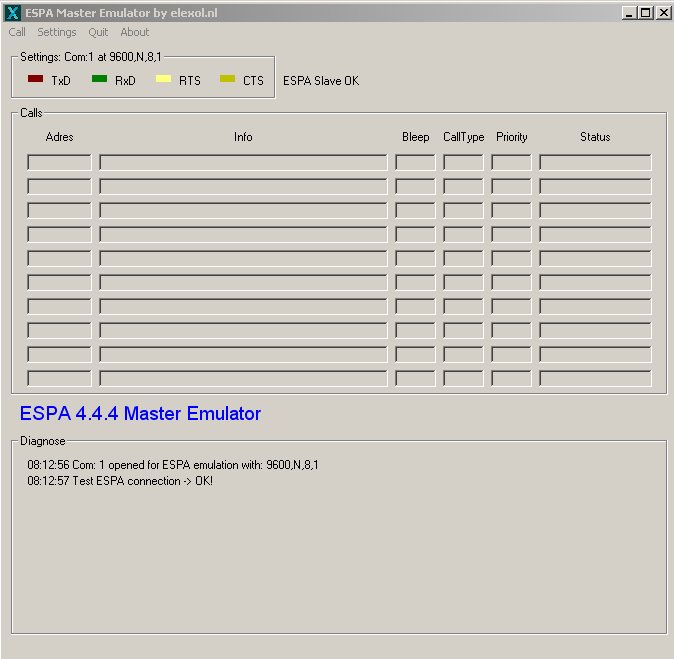Close the ESPA Master Emulator window
This screenshot has width=674, height=659.
pos(664,13)
